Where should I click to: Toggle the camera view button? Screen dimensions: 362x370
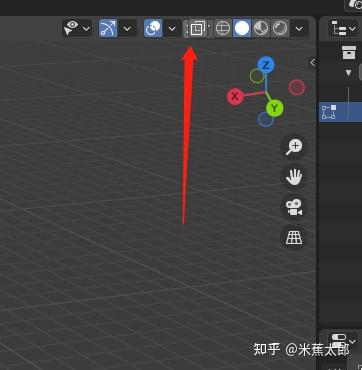[294, 207]
